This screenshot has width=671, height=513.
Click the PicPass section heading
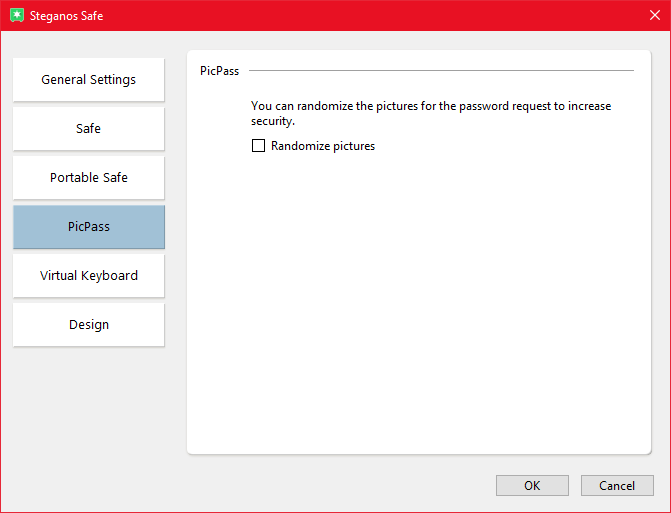pos(220,71)
